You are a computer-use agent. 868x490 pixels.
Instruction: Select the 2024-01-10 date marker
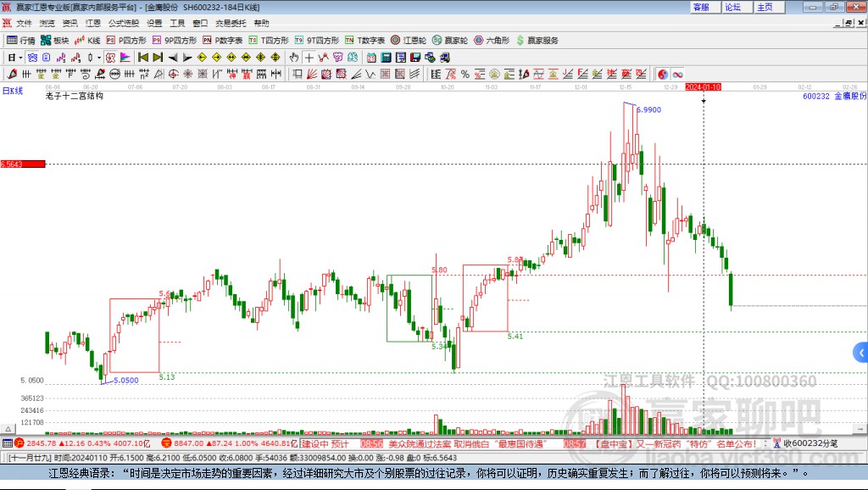tap(703, 87)
